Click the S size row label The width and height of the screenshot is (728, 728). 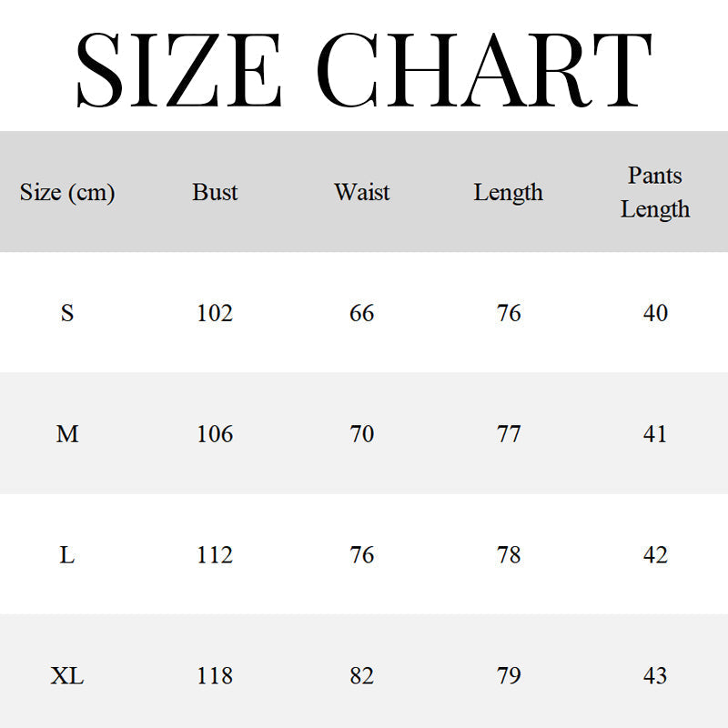coord(67,313)
